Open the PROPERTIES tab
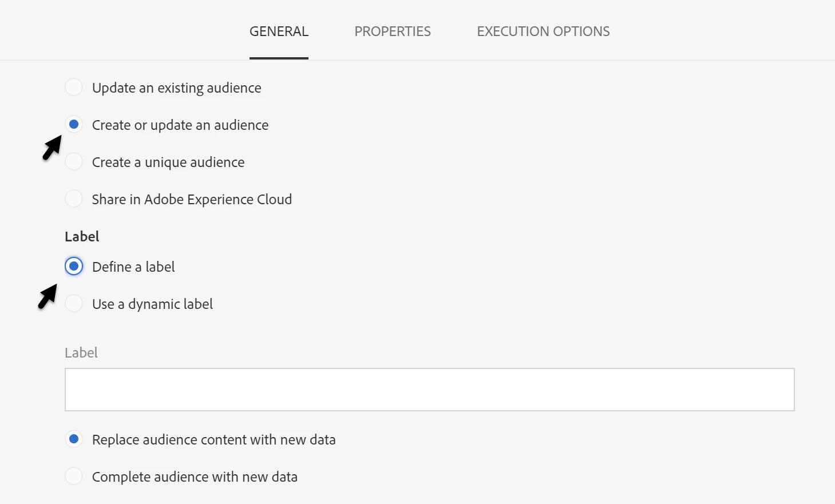Viewport: 835px width, 504px height. [393, 31]
